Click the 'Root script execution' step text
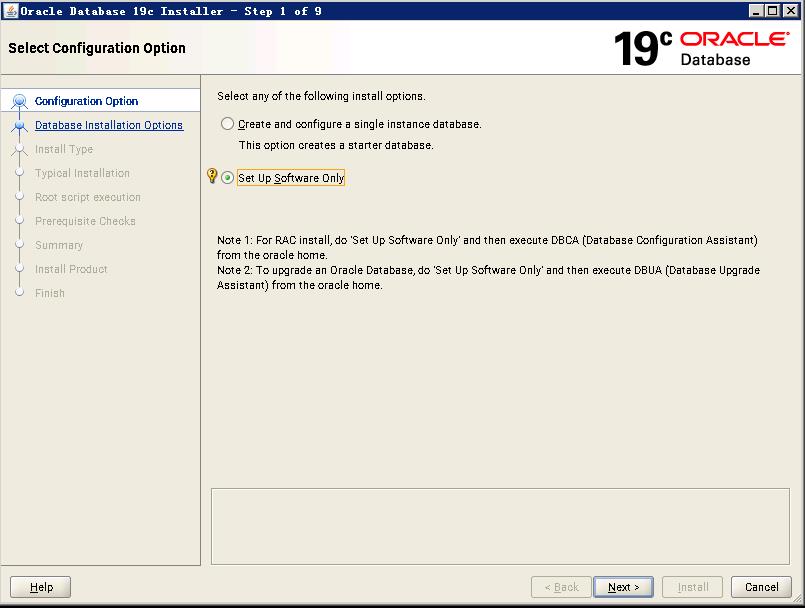 tap(88, 197)
